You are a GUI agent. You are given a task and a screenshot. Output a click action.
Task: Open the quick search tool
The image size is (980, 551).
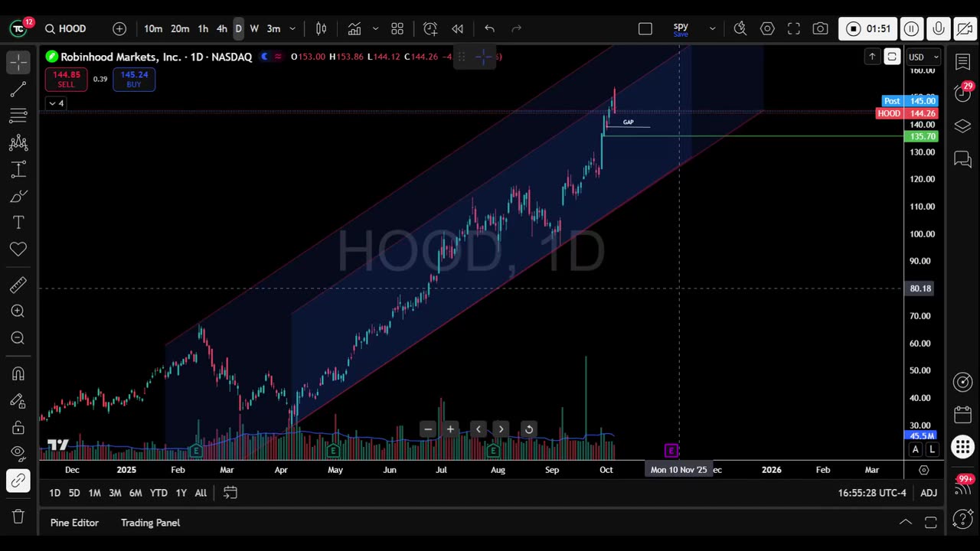740,28
